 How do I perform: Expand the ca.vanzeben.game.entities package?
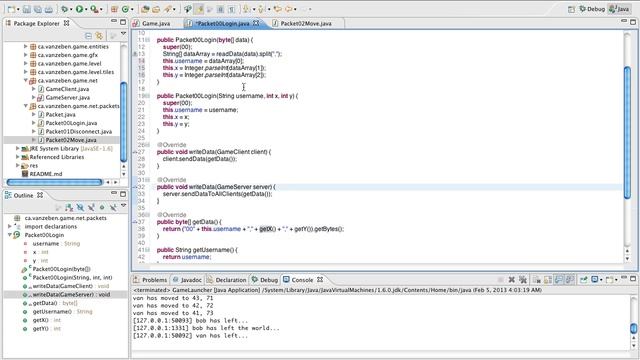26,47
